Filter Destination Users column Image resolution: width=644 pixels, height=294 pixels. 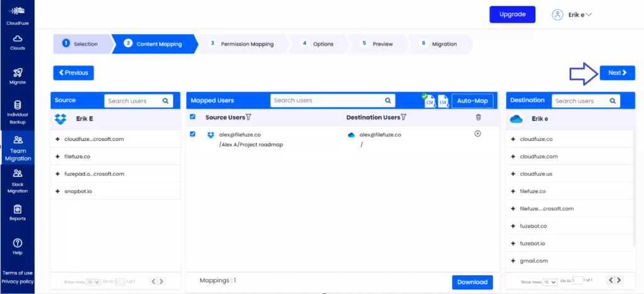click(x=403, y=118)
